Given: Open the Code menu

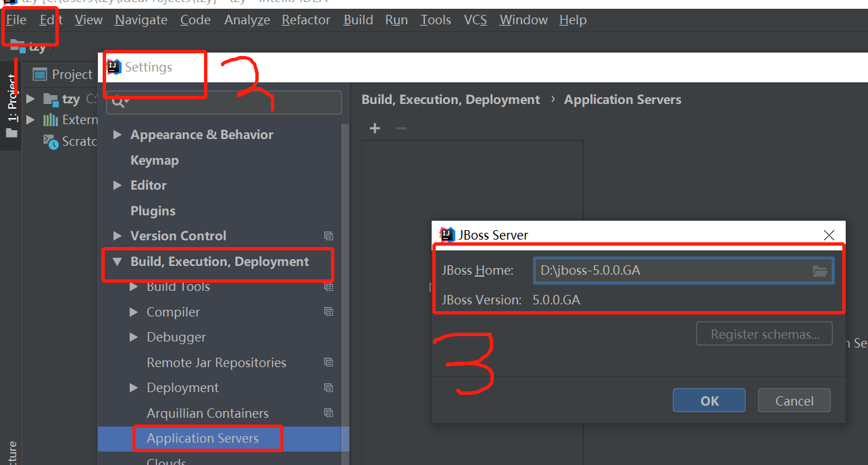Looking at the screenshot, I should click(x=195, y=20).
